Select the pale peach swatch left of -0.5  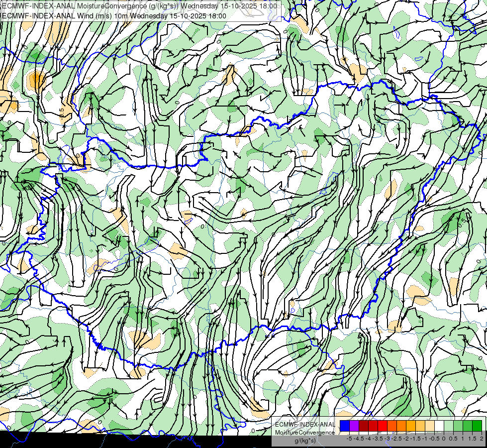pyautogui.click(x=430, y=426)
